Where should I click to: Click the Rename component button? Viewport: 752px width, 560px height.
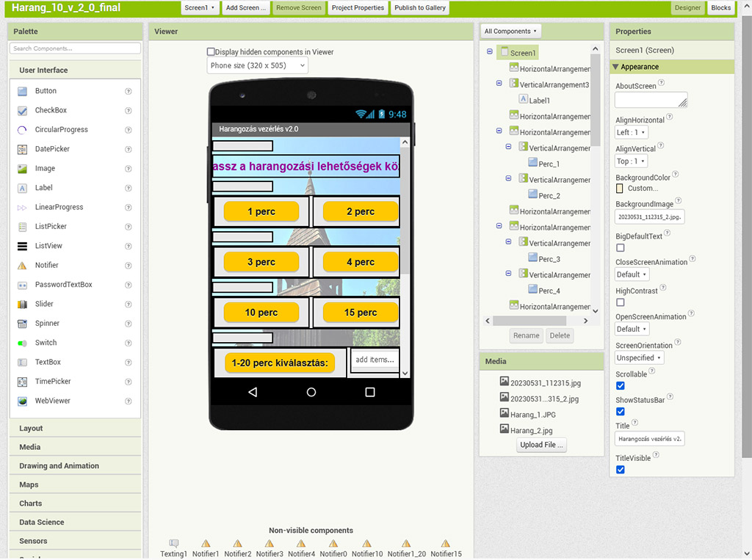point(526,335)
